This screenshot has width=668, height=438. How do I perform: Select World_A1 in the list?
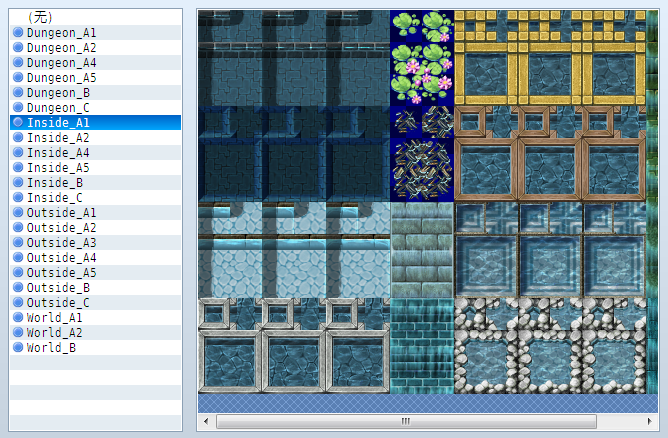coord(95,317)
